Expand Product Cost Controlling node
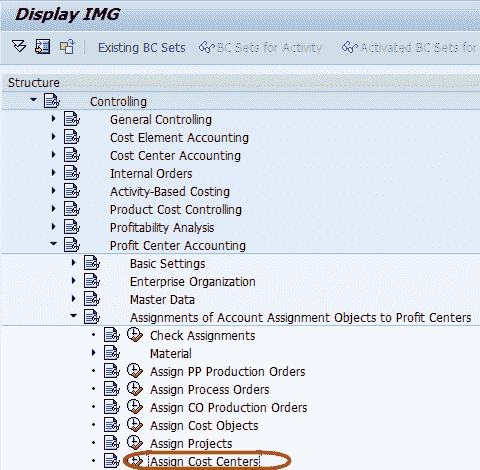The image size is (480, 470). 53,208
